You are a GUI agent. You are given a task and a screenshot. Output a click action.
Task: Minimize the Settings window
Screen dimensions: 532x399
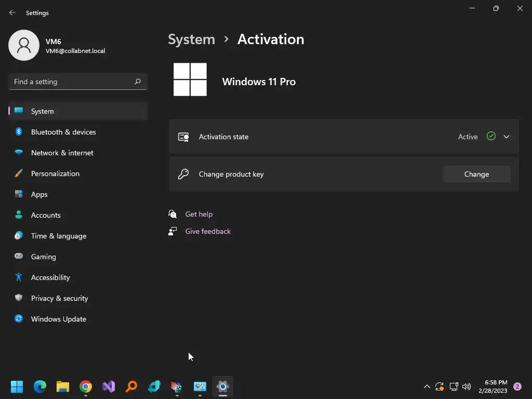(x=472, y=8)
